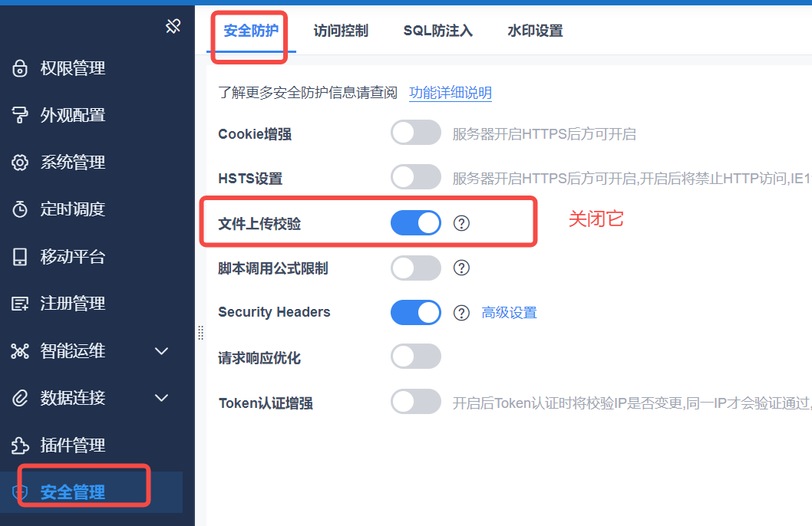
Task: Click the puzzle piece icon for 插件管理
Action: pyautogui.click(x=20, y=445)
